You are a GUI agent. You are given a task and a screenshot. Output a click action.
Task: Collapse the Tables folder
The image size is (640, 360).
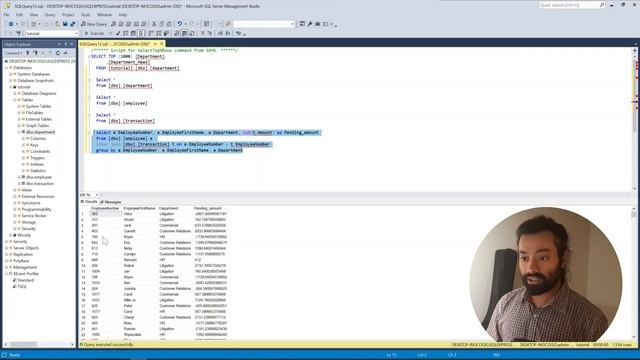[15, 100]
